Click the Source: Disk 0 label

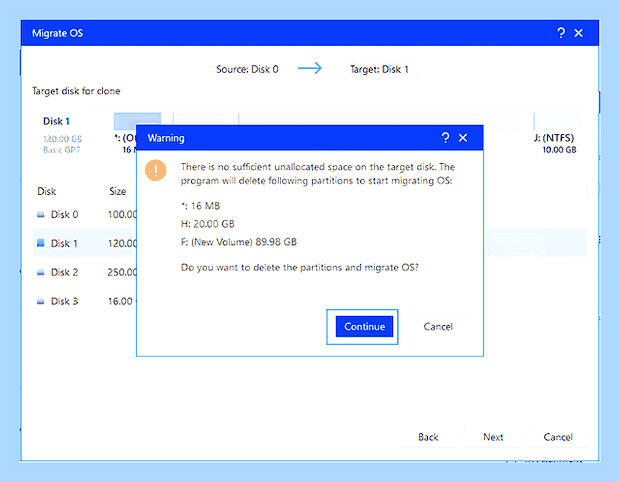click(247, 69)
